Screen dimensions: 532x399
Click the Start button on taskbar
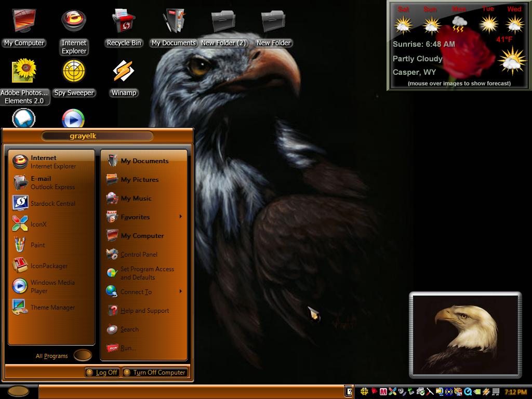[19, 392]
